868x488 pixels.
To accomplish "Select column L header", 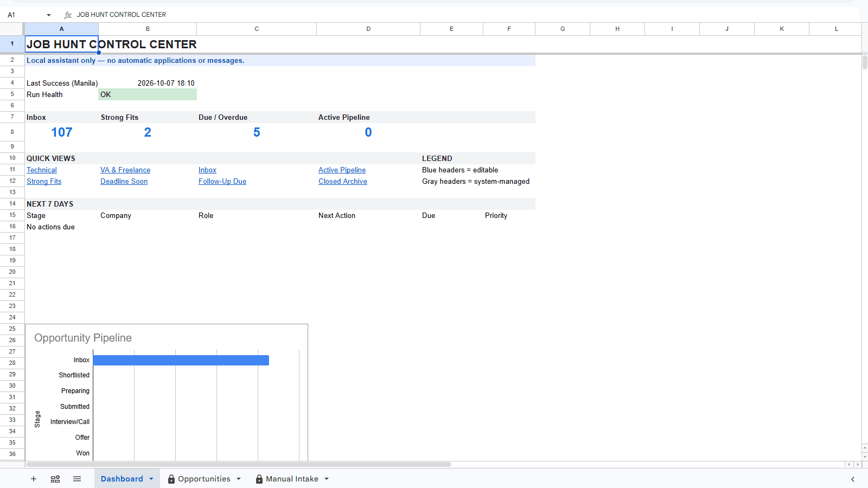I will pos(836,29).
